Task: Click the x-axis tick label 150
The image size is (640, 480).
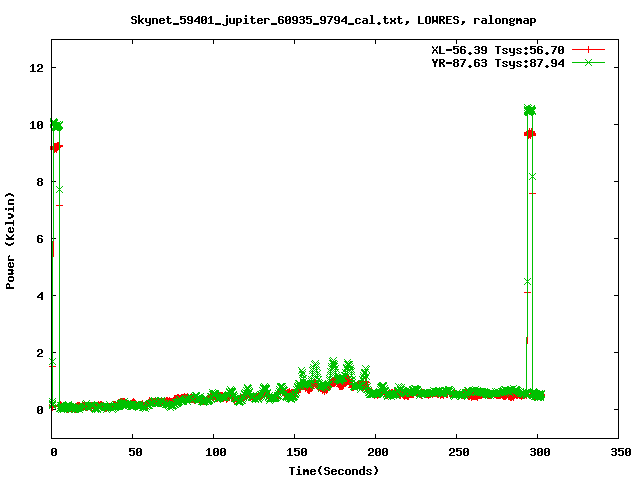Action: (296, 452)
